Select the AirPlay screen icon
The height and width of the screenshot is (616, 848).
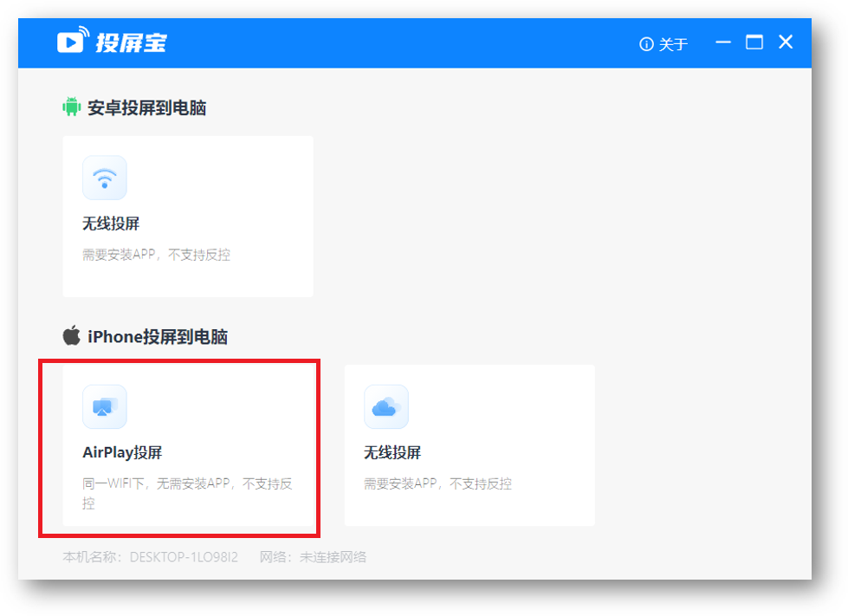coord(104,406)
